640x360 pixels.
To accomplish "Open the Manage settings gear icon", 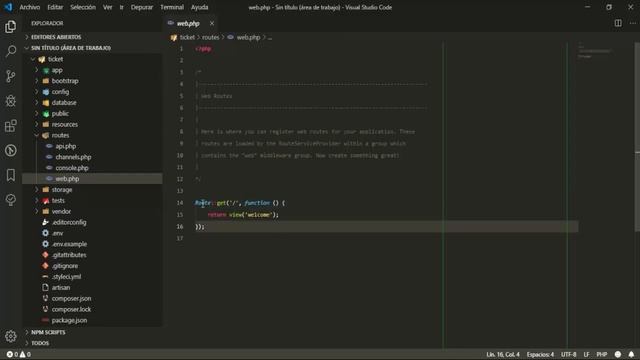I will click(11, 336).
